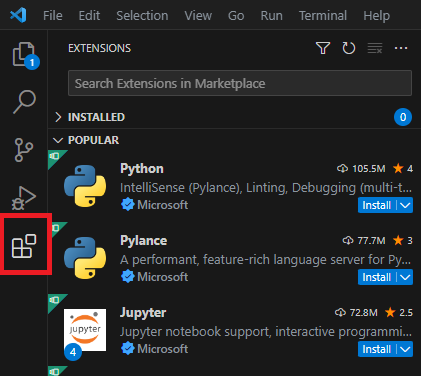Select the Jupyter extension title

[143, 313]
